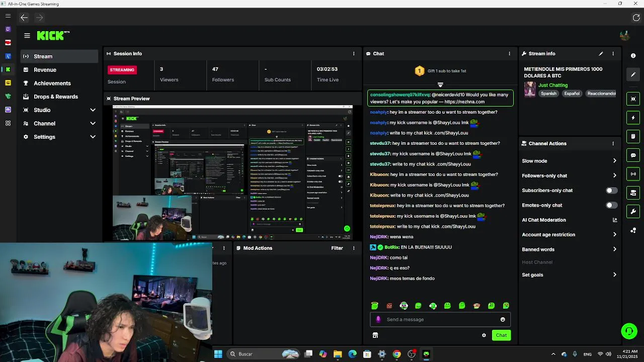Click the STREAMING status badge
This screenshot has height=362, width=644.
click(122, 70)
